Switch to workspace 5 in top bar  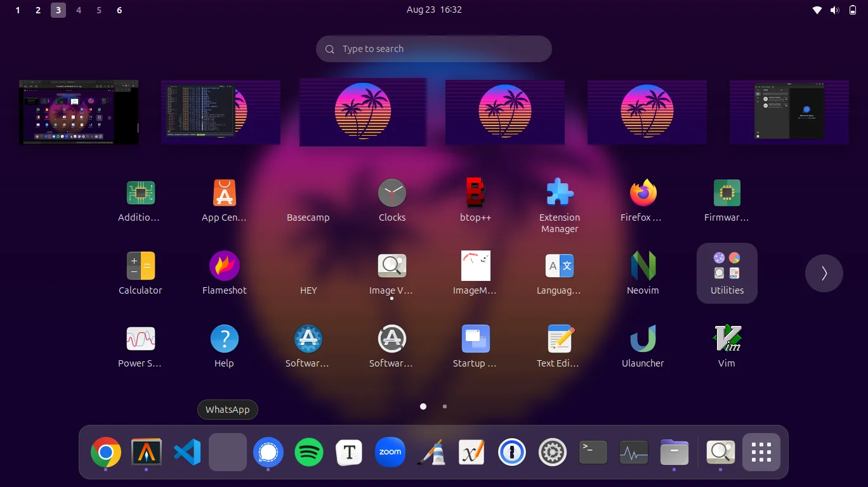(x=99, y=10)
